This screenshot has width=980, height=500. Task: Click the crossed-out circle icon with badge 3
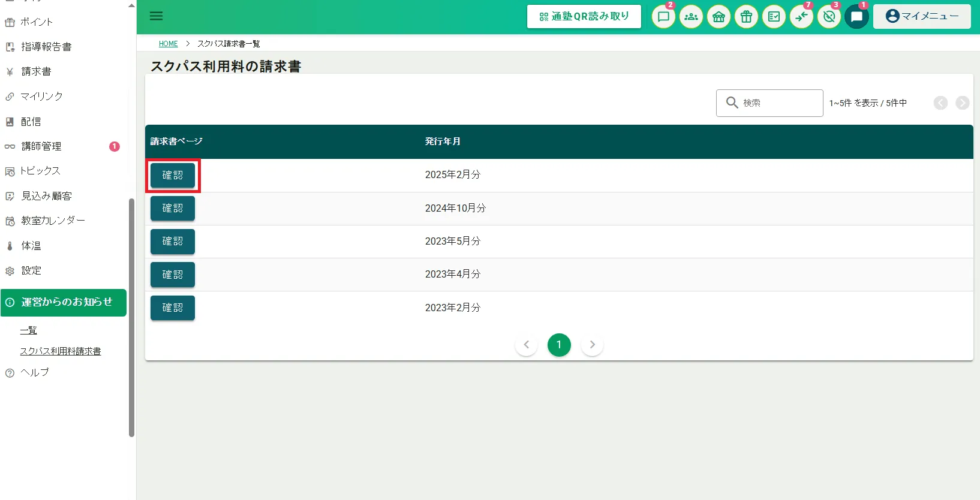(829, 16)
